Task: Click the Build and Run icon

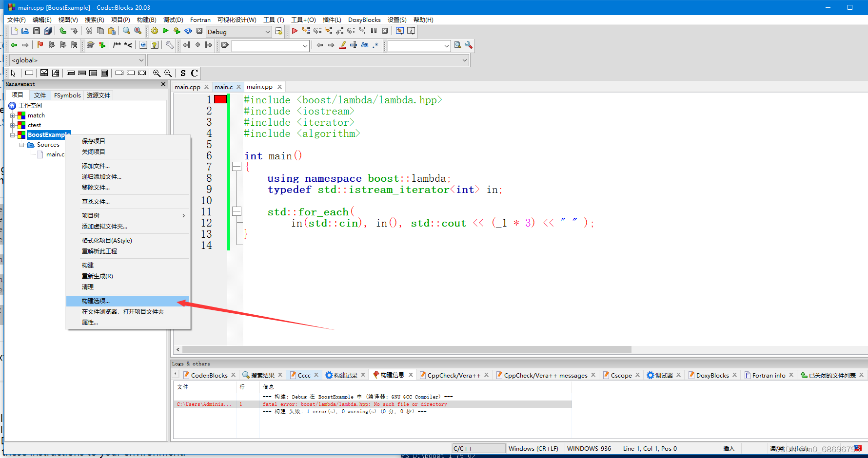Action: pyautogui.click(x=177, y=31)
